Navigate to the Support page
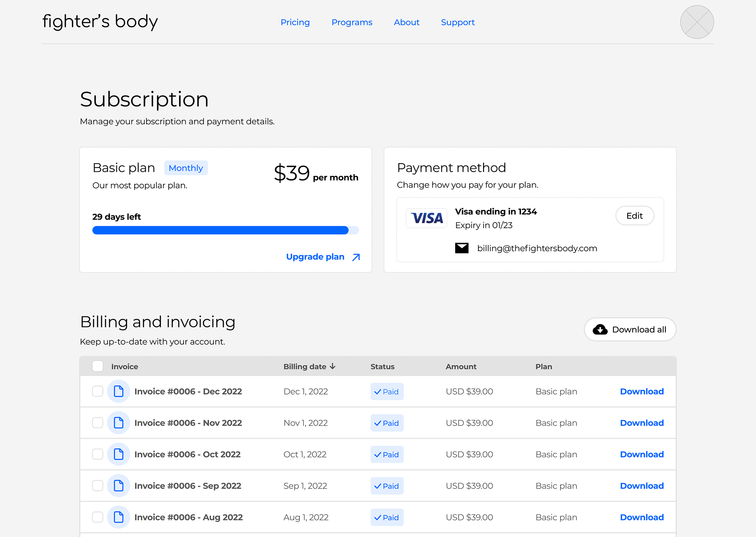Image resolution: width=756 pixels, height=537 pixels. tap(458, 22)
